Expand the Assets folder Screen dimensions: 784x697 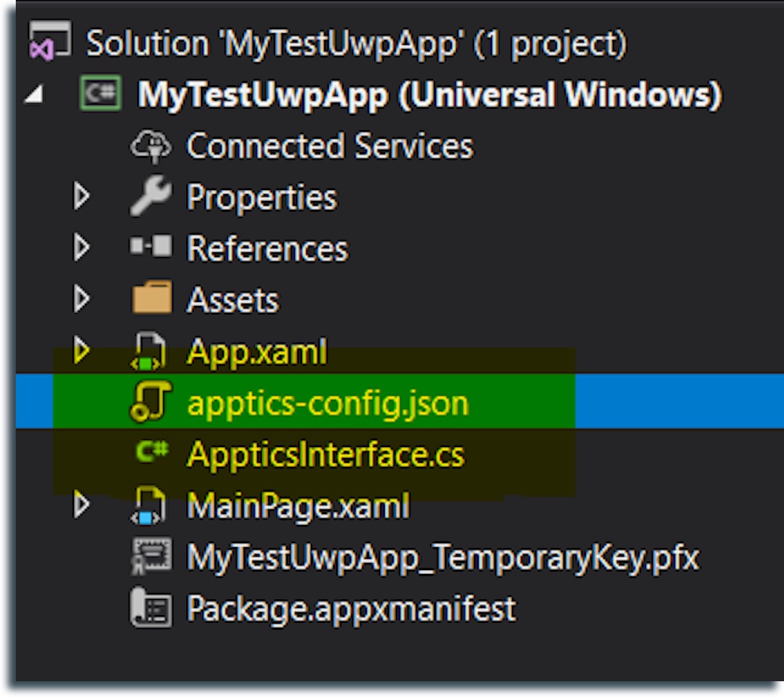click(81, 300)
